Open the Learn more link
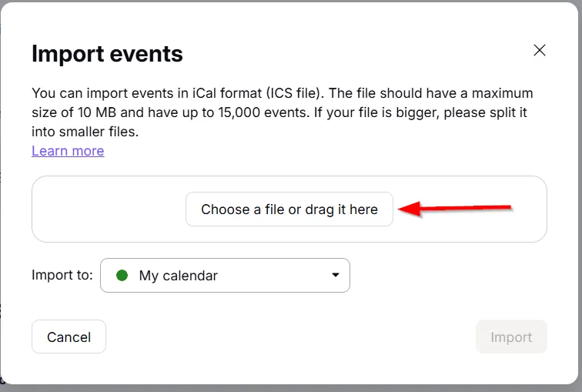Image resolution: width=582 pixels, height=392 pixels. tap(68, 151)
